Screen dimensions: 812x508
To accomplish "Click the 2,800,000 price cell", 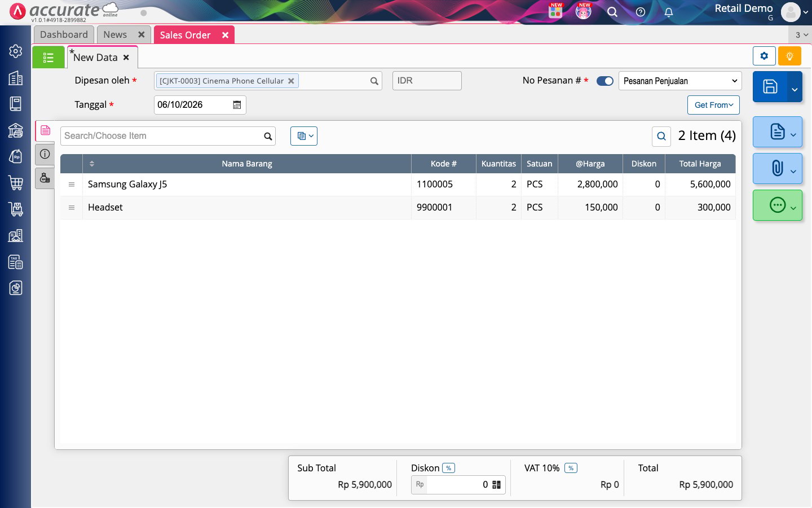I will click(x=590, y=185).
